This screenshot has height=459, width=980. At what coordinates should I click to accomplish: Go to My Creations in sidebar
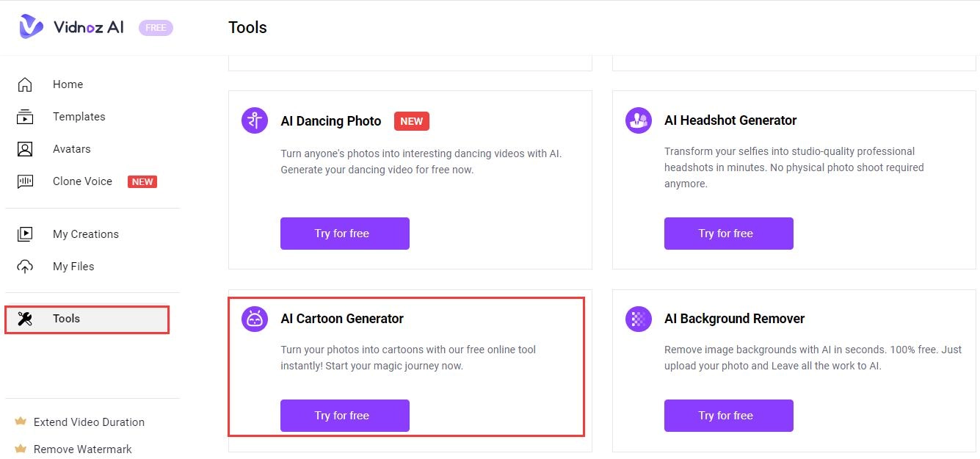(85, 234)
